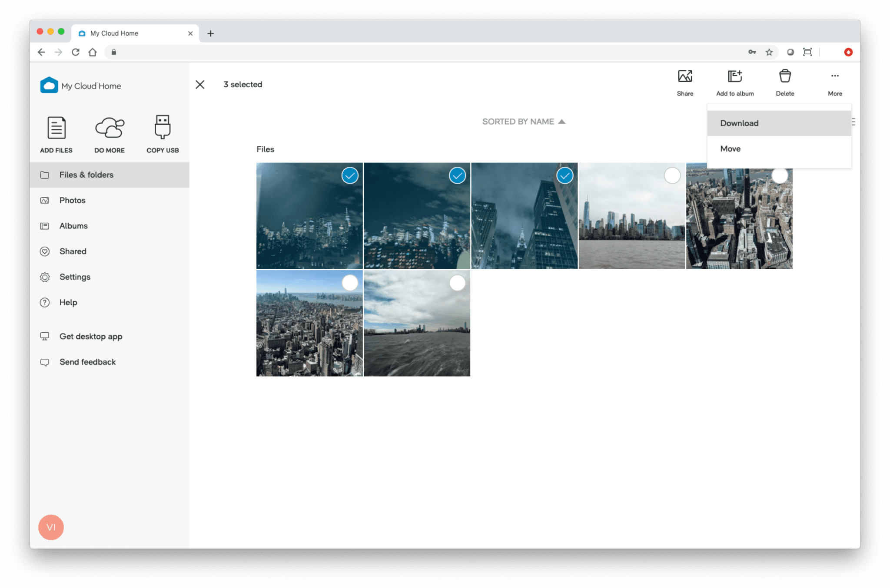
Task: Select the waterfront skyline photo checkbox
Action: point(672,175)
